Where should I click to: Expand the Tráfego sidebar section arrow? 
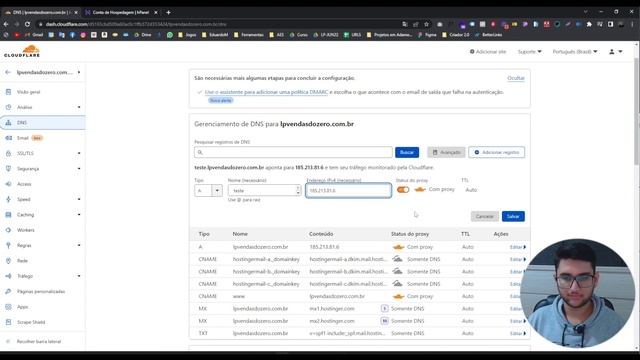79,276
